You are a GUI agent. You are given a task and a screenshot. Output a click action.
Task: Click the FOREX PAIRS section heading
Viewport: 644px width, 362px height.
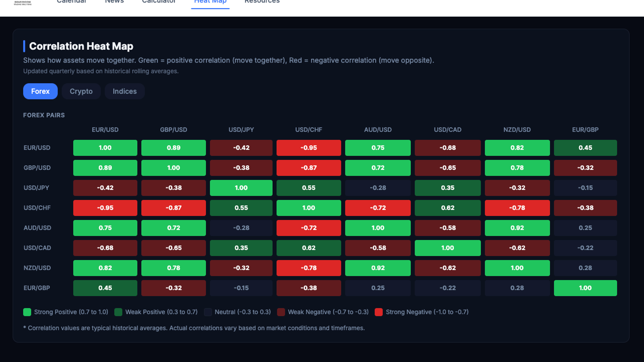coord(44,115)
